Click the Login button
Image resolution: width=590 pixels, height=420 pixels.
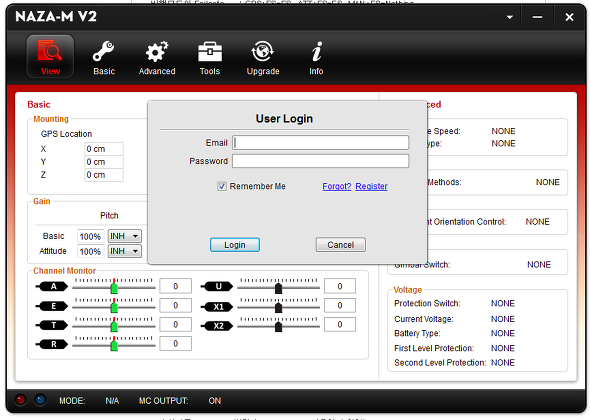(x=235, y=245)
